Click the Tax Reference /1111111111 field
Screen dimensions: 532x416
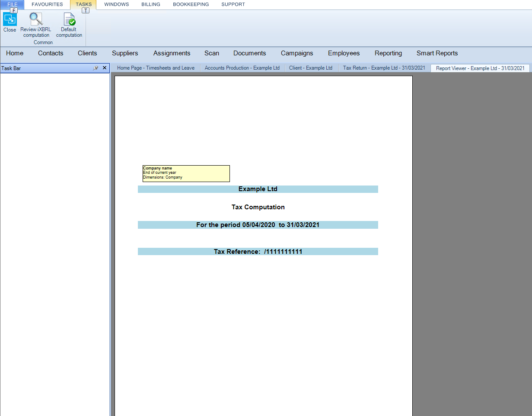pyautogui.click(x=258, y=252)
